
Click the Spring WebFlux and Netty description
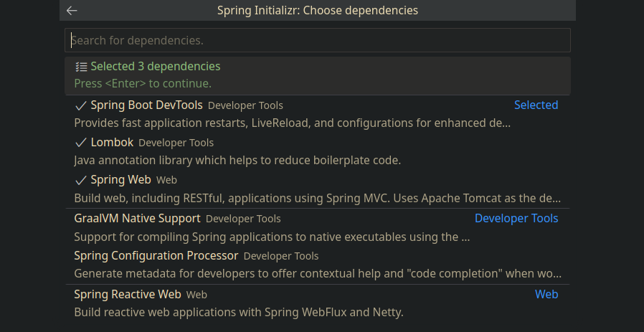(x=239, y=312)
